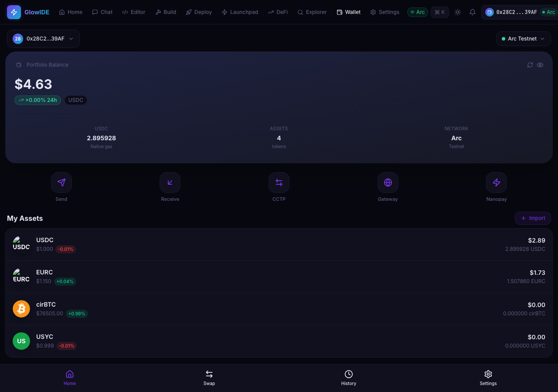Click the Portfolio Balance label
The height and width of the screenshot is (392, 558).
pos(48,65)
